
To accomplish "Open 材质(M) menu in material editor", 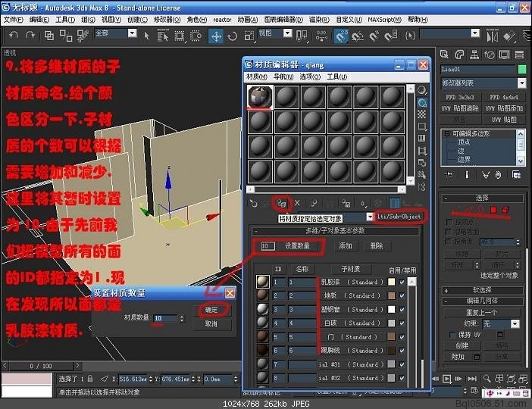I will (x=257, y=77).
